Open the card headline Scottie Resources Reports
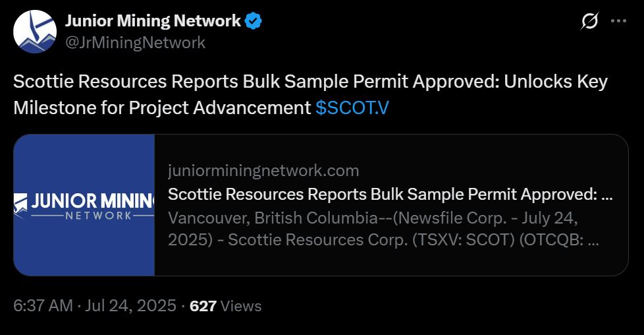Viewport: 644px width, 335px height. (389, 195)
